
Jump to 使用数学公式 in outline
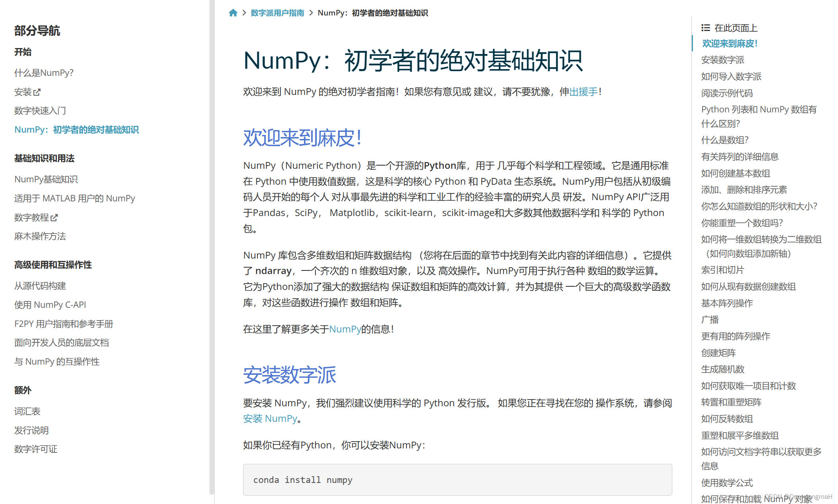(x=727, y=483)
